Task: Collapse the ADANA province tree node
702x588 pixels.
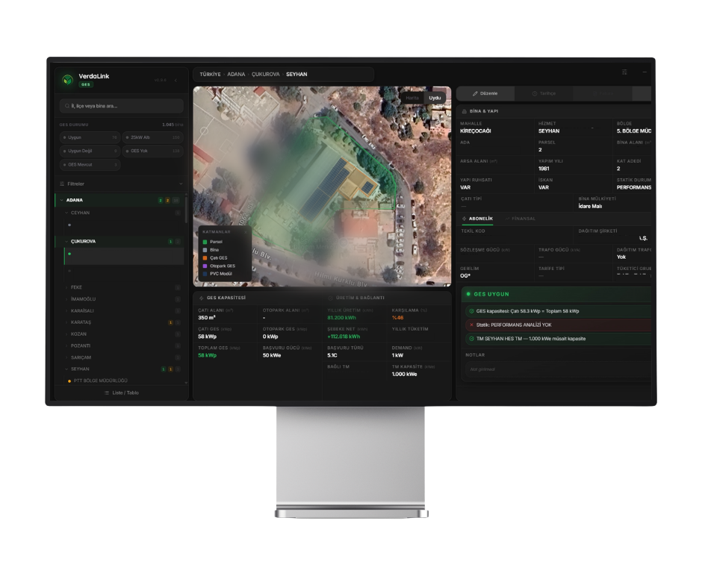Action: (x=62, y=200)
